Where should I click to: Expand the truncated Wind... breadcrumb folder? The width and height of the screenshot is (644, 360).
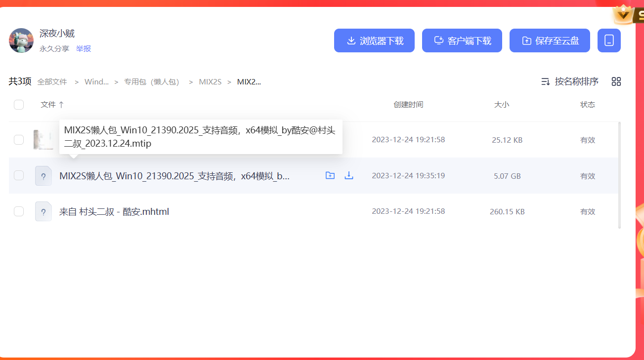point(96,82)
